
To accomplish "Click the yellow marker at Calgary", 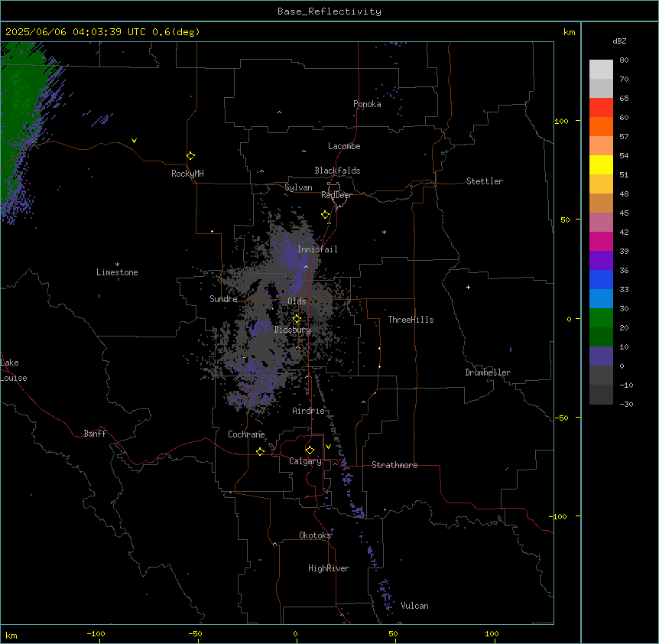I will click(x=310, y=450).
